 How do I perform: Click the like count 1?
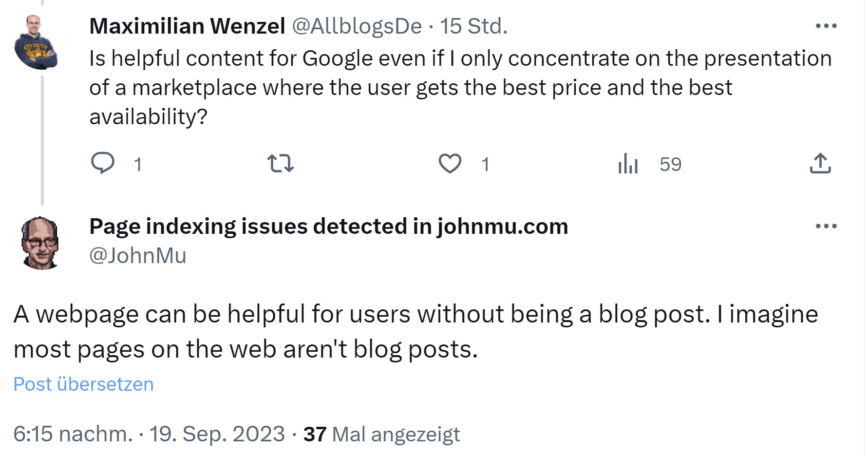click(485, 164)
